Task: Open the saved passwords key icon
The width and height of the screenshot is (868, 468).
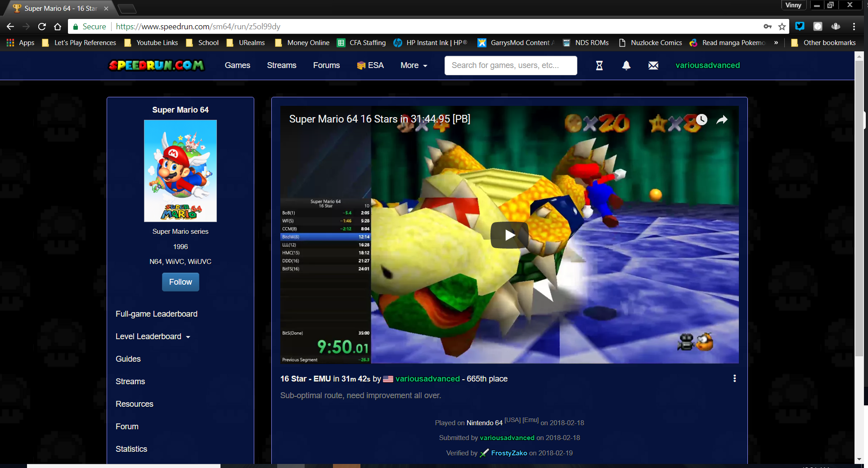Action: 768,27
